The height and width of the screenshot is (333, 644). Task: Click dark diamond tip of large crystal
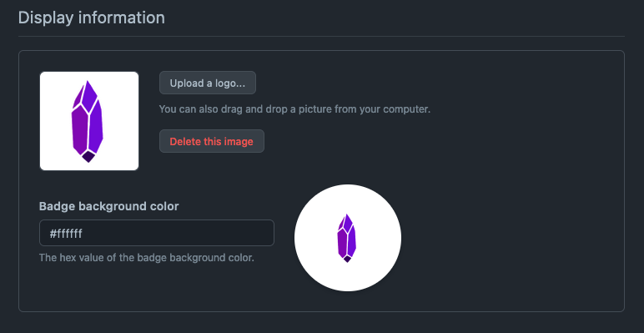pos(88,157)
